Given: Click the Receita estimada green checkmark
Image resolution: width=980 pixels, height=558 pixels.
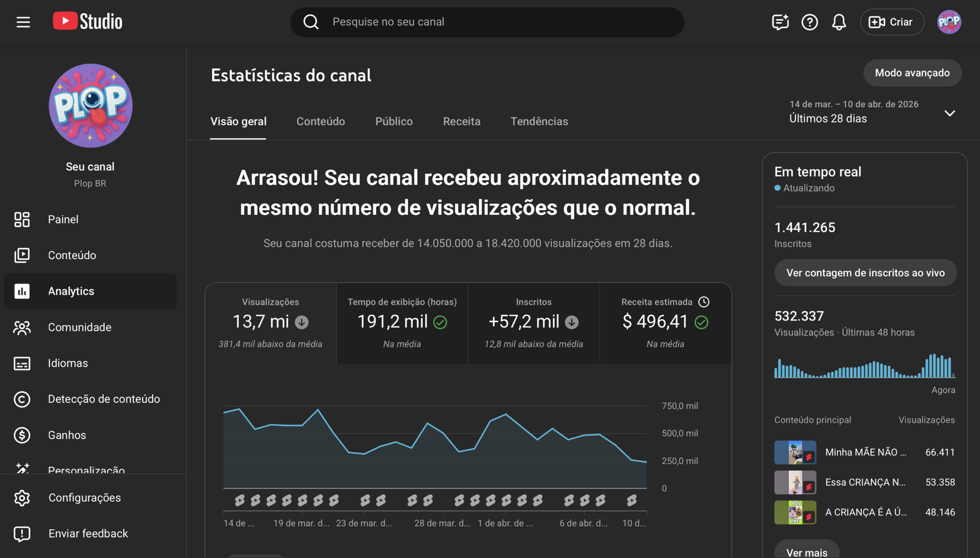Looking at the screenshot, I should pos(701,322).
